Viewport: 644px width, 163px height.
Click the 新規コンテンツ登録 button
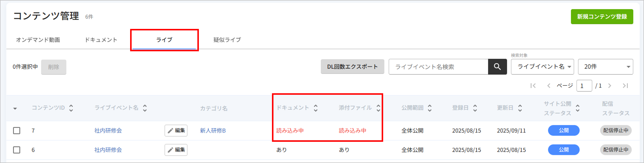[602, 17]
